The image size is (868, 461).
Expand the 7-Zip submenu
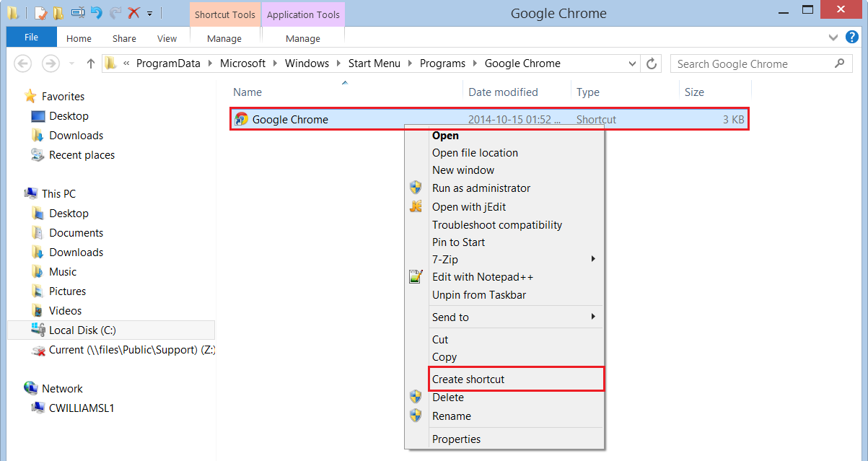point(593,259)
